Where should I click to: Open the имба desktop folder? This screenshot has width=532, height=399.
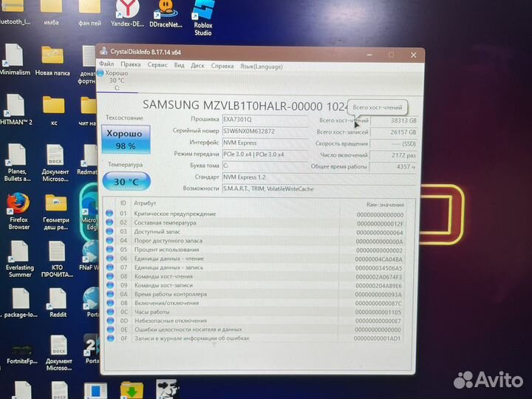click(51, 13)
